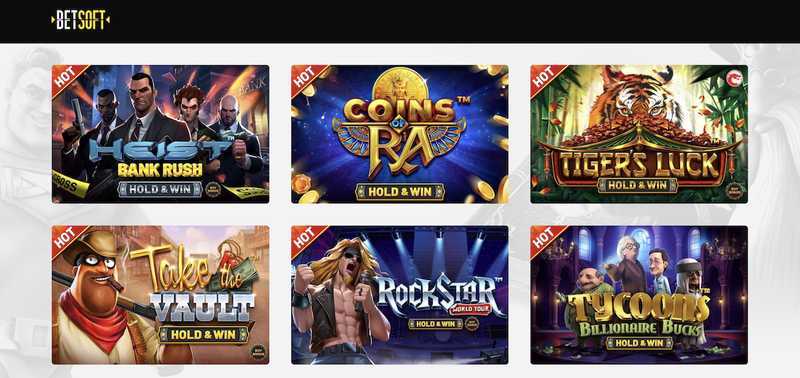Open the Coins of Ra game tile

tap(399, 134)
